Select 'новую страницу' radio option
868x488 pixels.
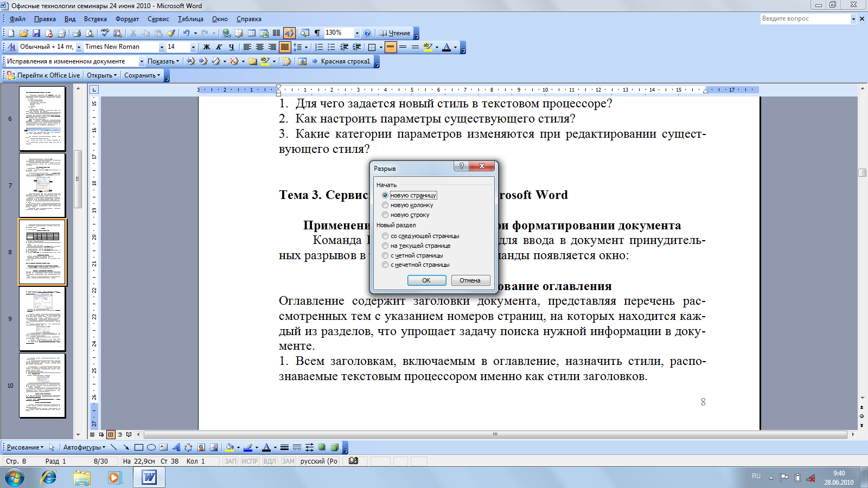[410, 195]
